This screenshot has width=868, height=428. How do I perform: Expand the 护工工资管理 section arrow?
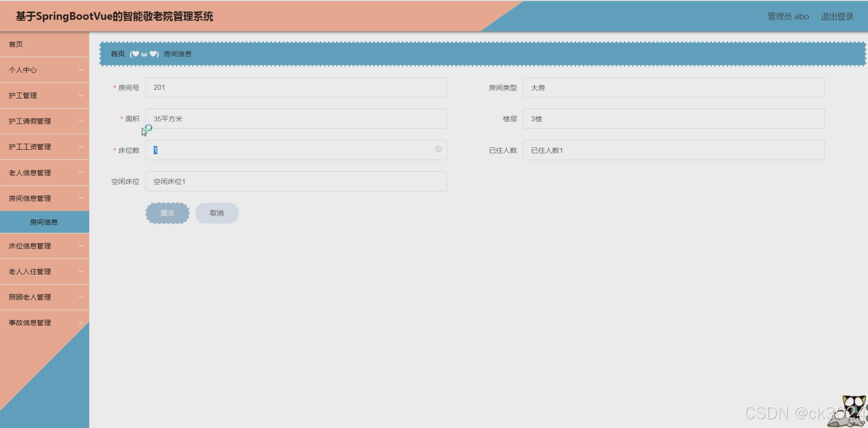tap(81, 147)
